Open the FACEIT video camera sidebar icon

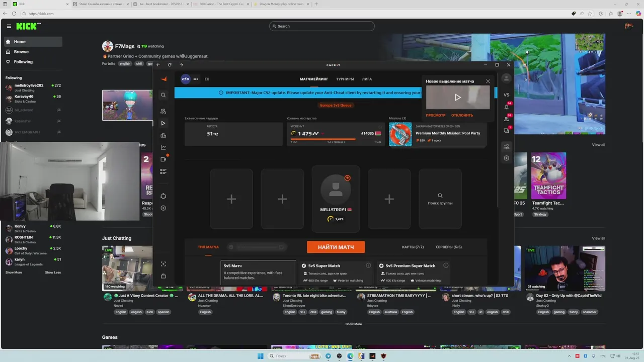163,159
